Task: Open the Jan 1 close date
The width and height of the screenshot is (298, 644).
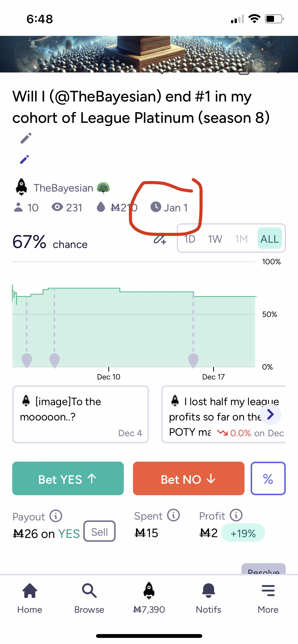Action: point(169,208)
